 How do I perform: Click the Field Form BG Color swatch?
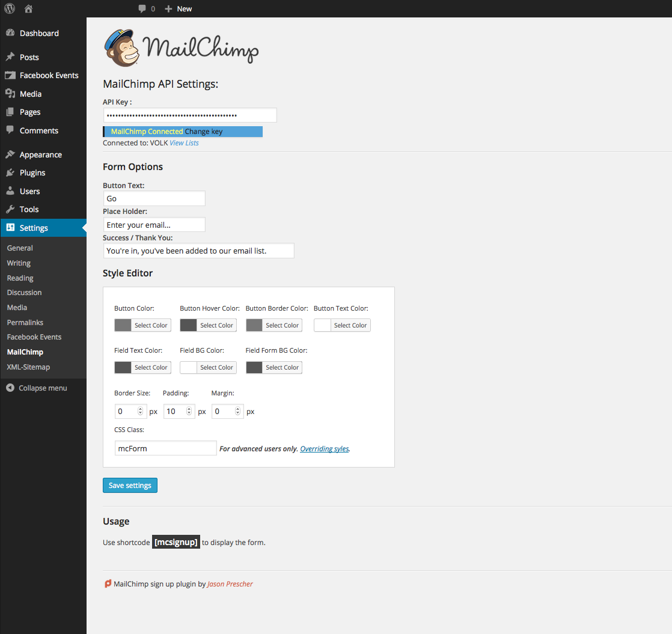coord(254,367)
